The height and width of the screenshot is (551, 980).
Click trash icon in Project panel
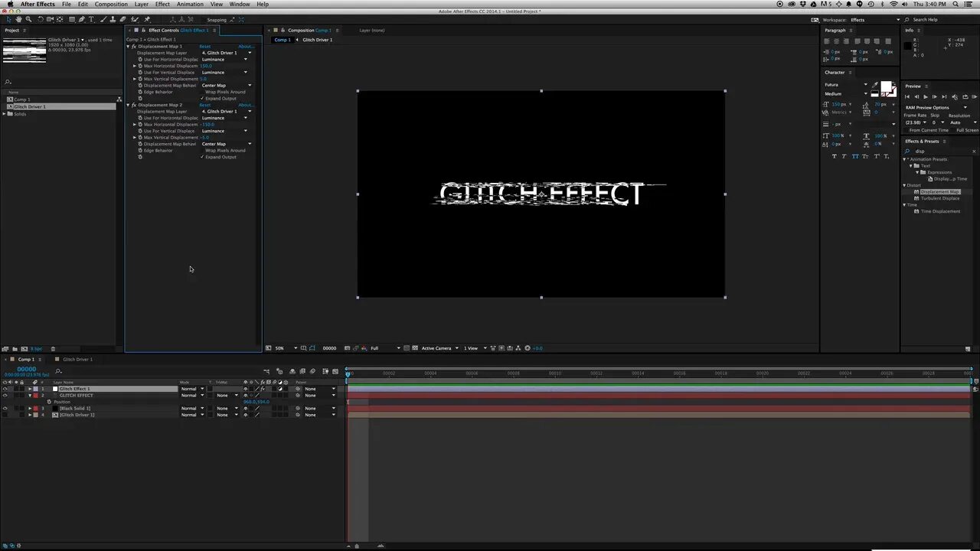[53, 349]
